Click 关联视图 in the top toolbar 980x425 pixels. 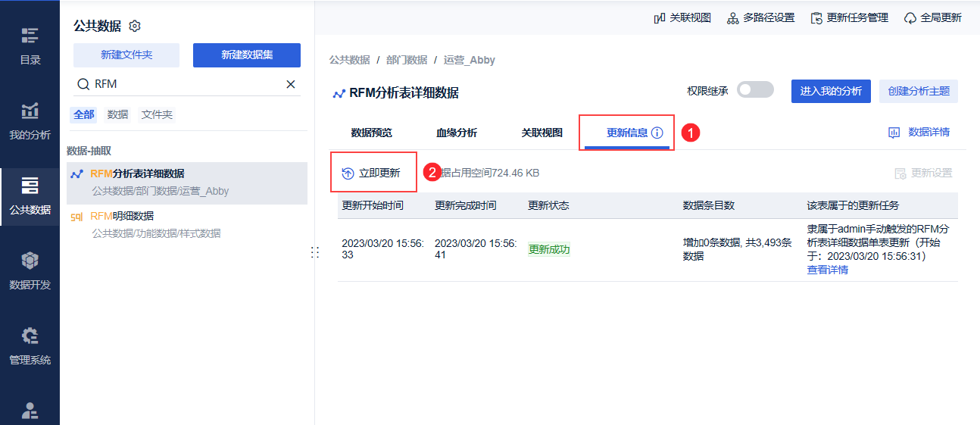682,17
